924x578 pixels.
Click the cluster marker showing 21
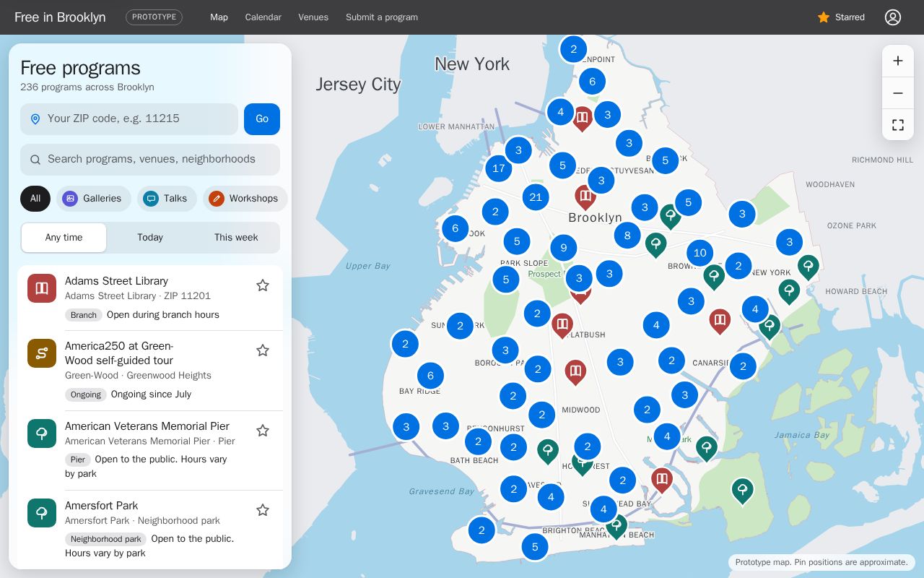pyautogui.click(x=536, y=197)
